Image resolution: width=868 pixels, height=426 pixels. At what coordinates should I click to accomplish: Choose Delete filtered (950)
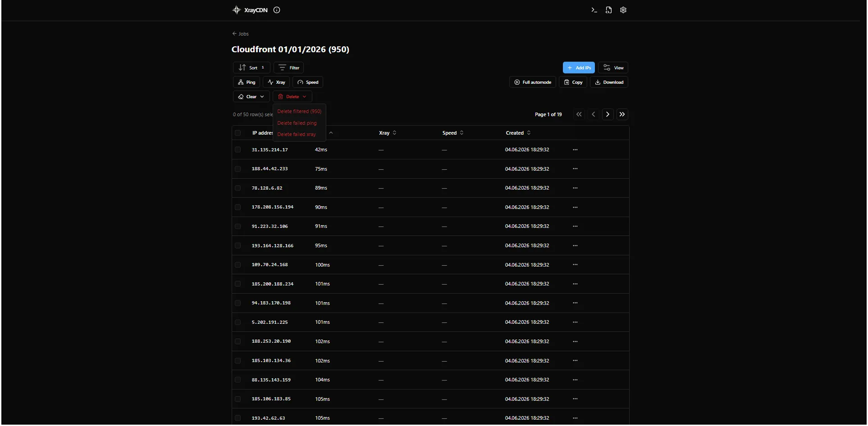tap(299, 111)
